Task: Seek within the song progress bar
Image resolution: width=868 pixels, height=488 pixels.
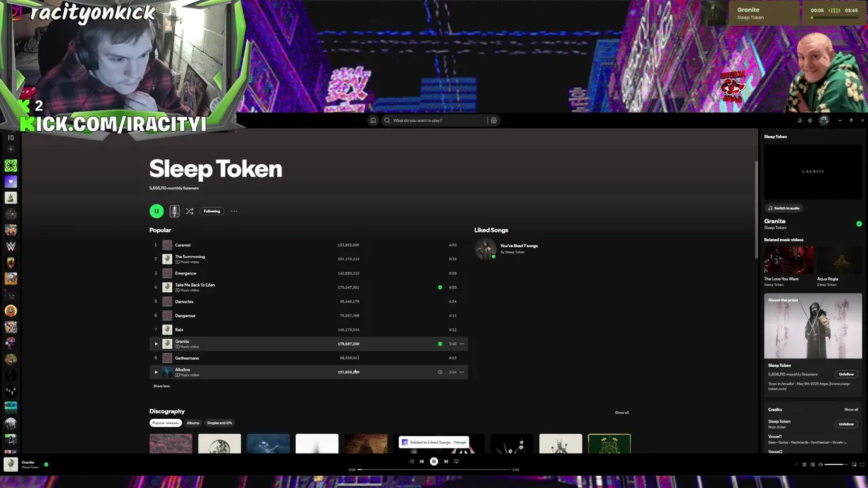Action: [x=434, y=469]
